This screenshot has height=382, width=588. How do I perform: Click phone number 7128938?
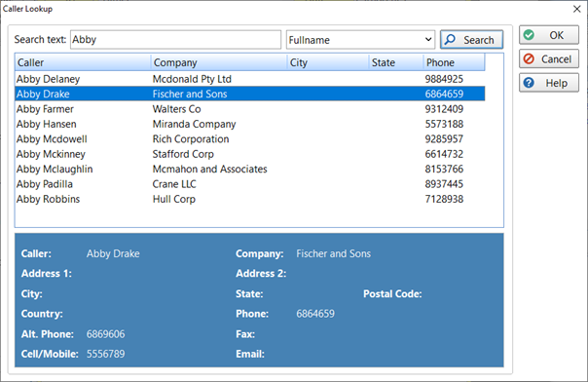click(444, 199)
